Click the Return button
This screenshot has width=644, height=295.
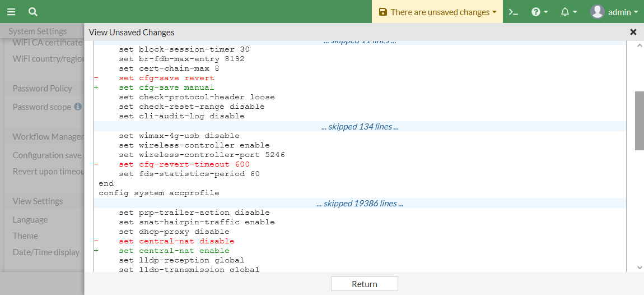point(365,284)
